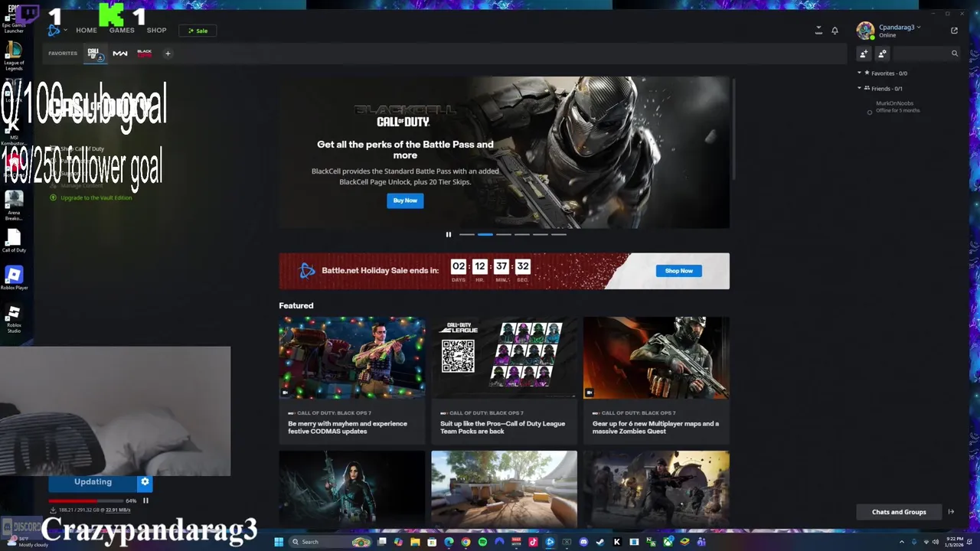Open the notifications bell
Screen dimensions: 980x551
point(835,31)
